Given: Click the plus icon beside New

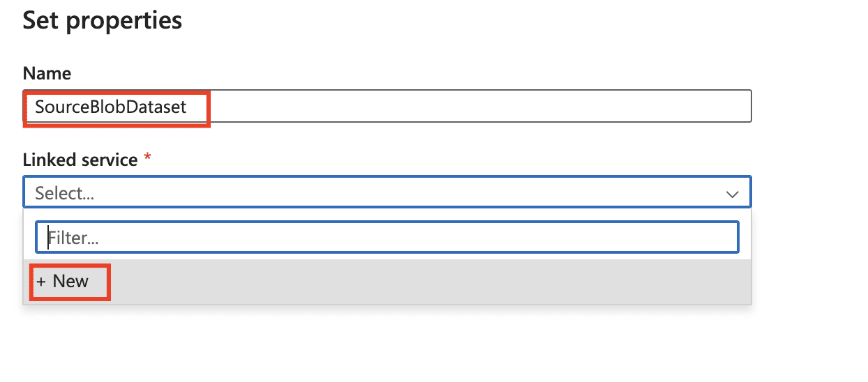Looking at the screenshot, I should pos(40,282).
